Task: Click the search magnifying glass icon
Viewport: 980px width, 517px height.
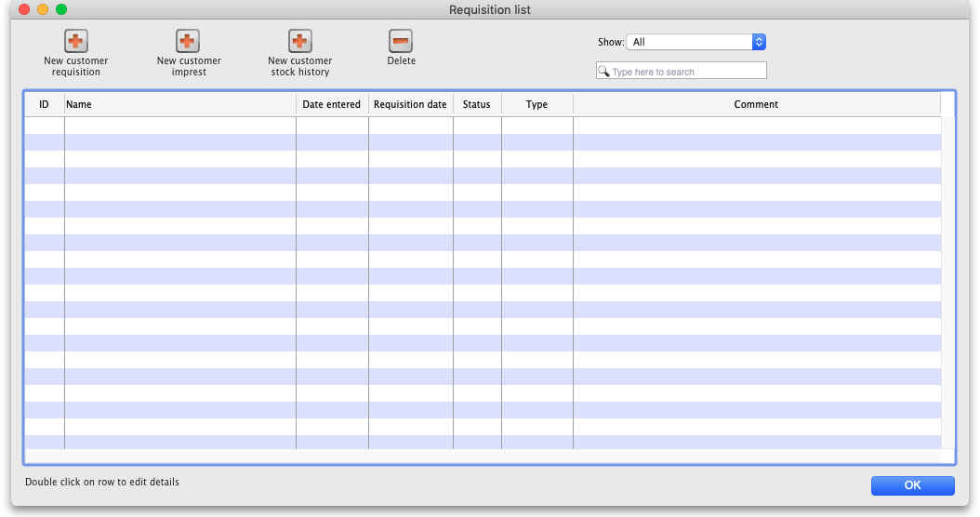Action: point(603,72)
